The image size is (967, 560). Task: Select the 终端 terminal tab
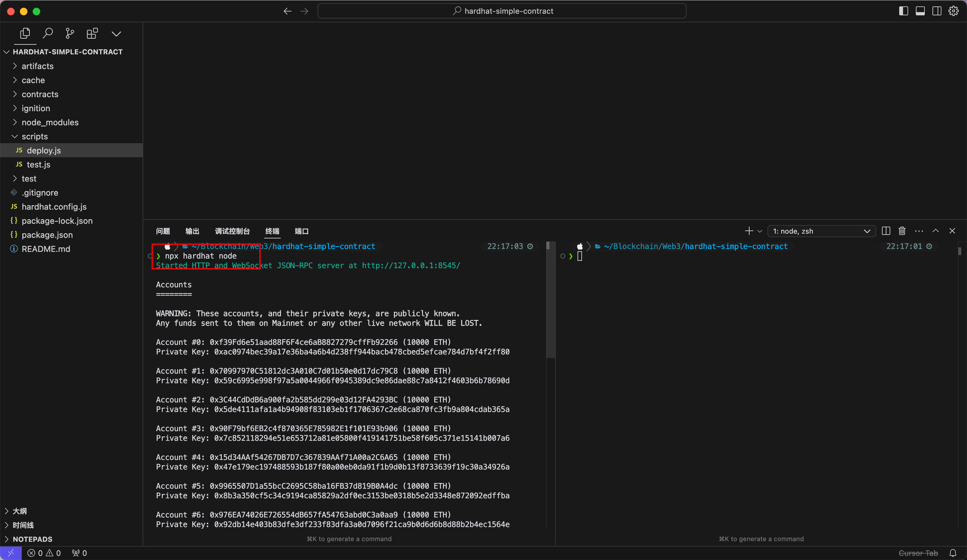[272, 231]
